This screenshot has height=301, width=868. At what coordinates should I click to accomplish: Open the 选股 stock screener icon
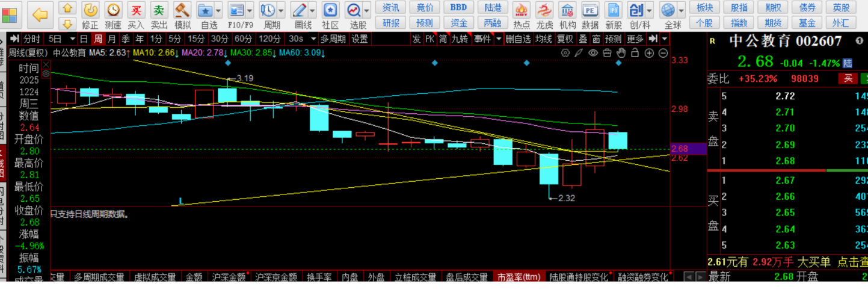tap(354, 10)
